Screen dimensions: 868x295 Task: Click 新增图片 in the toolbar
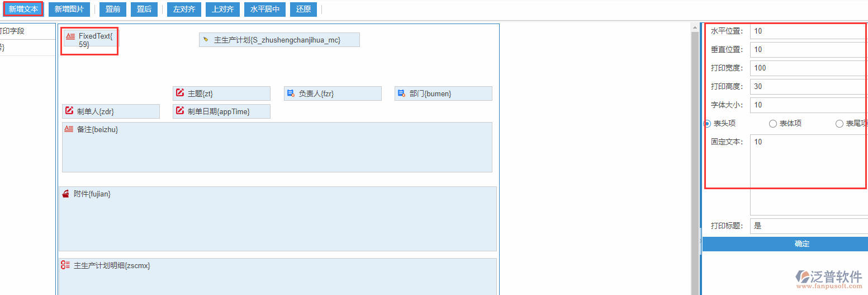click(x=69, y=10)
